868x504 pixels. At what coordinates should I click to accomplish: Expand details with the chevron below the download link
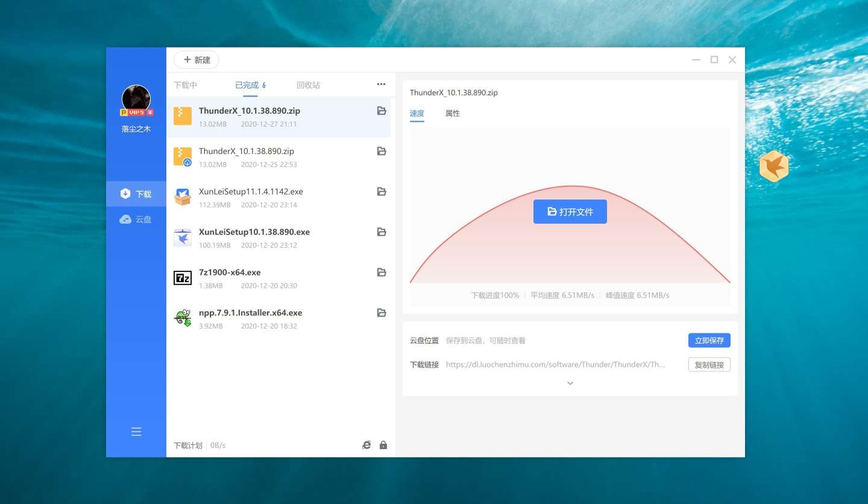570,383
